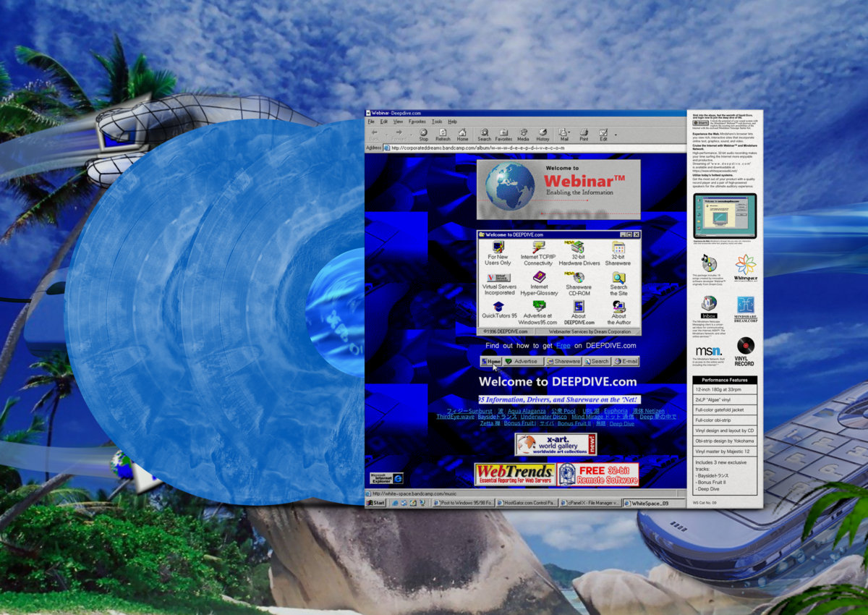Open the Tools menu
The height and width of the screenshot is (615, 868).
[x=437, y=122]
